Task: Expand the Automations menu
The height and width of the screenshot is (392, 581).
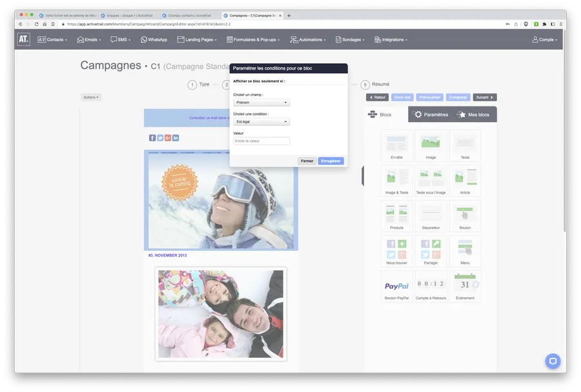Action: click(308, 39)
